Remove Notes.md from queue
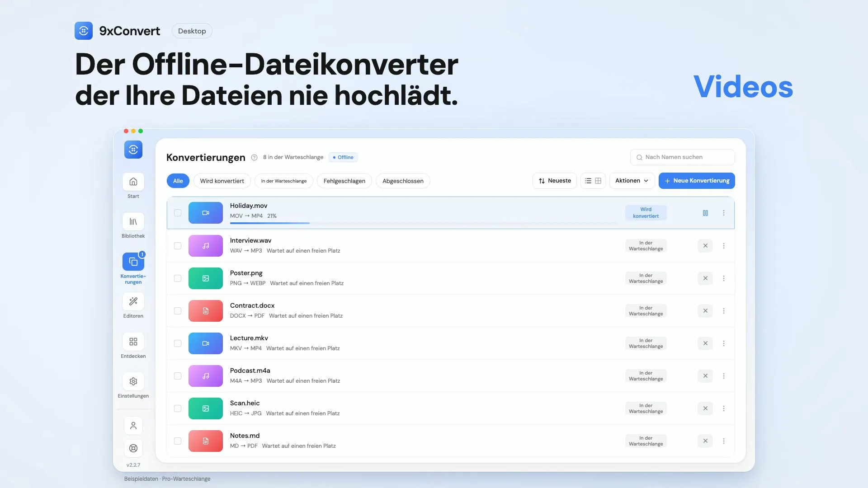 tap(705, 441)
